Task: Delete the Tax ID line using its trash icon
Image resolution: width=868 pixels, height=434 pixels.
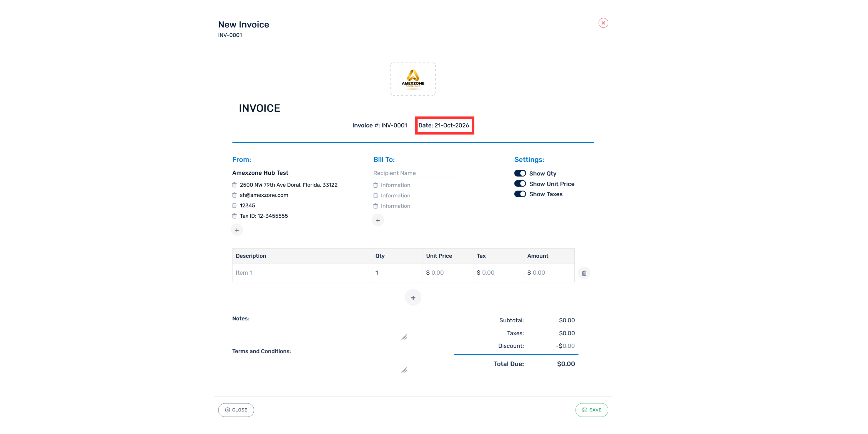Action: click(x=234, y=216)
